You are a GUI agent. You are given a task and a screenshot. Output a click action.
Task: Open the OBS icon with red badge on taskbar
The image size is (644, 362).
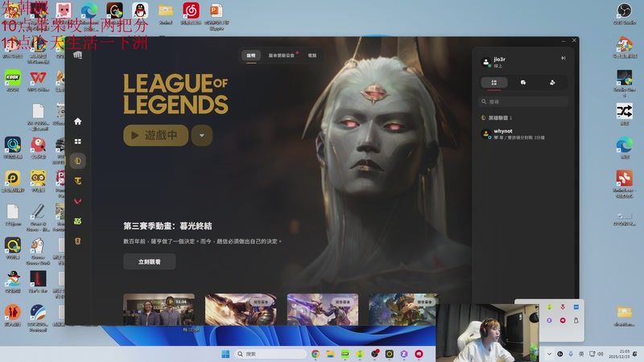pos(374,354)
